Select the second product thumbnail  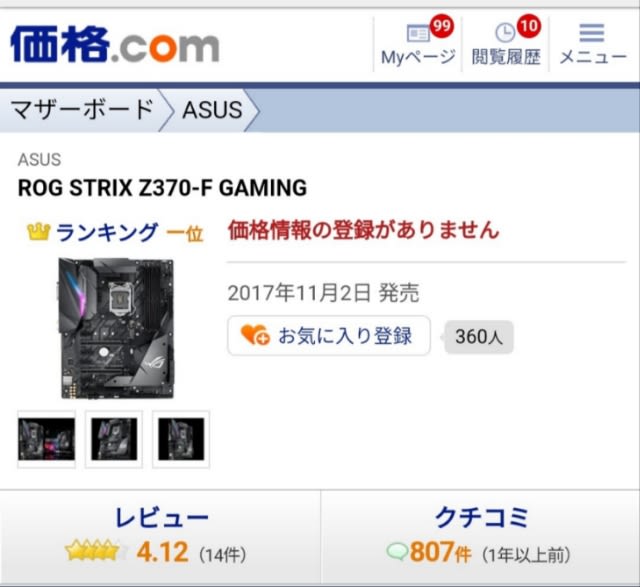[x=114, y=439]
